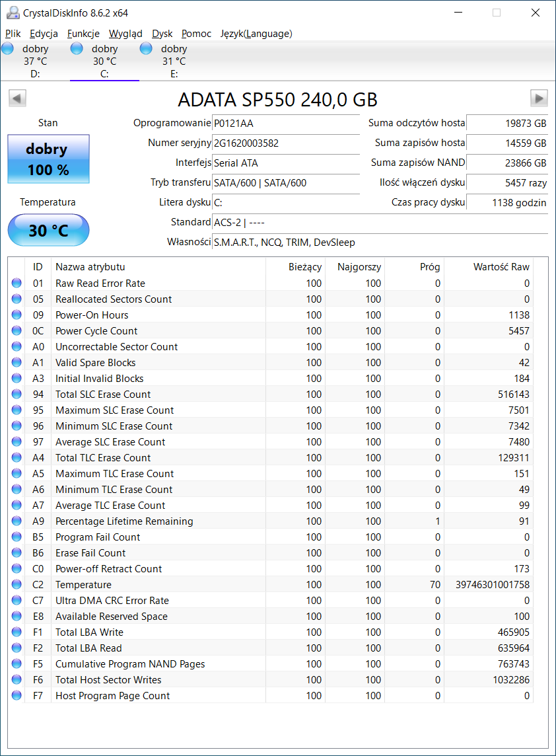Screen dimensions: 556x756
Task: Go to next disk with right arrow
Action: click(539, 98)
